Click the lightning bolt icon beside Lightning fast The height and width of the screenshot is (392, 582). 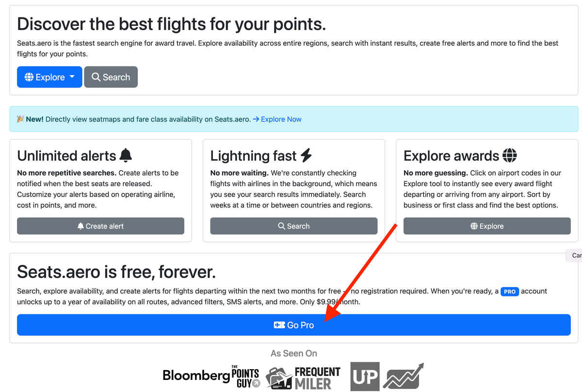pos(306,155)
